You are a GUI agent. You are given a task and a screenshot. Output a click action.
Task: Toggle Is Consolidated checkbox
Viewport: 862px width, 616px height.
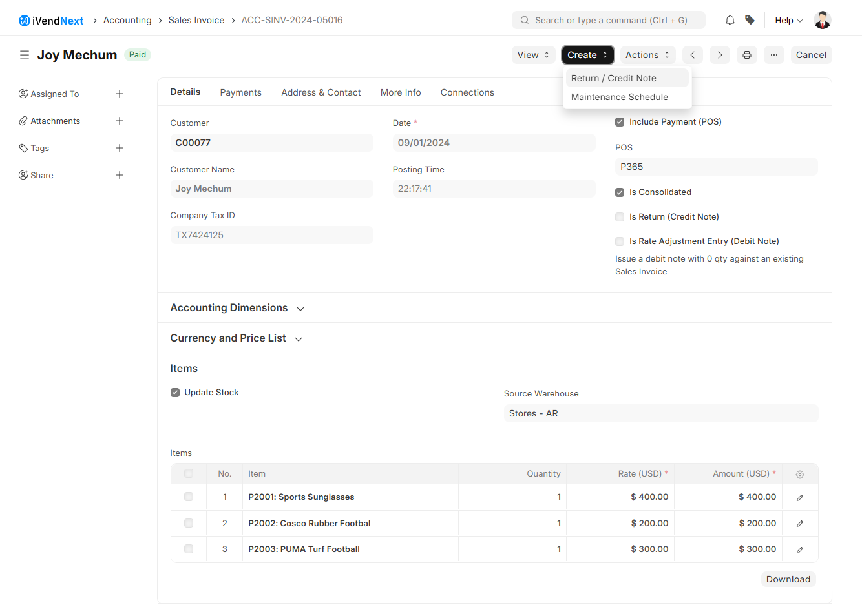[x=620, y=192]
